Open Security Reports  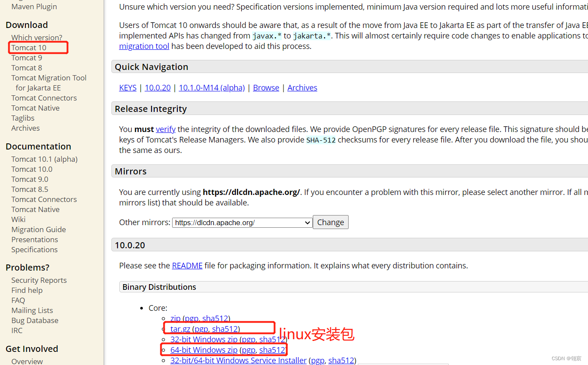tap(39, 280)
